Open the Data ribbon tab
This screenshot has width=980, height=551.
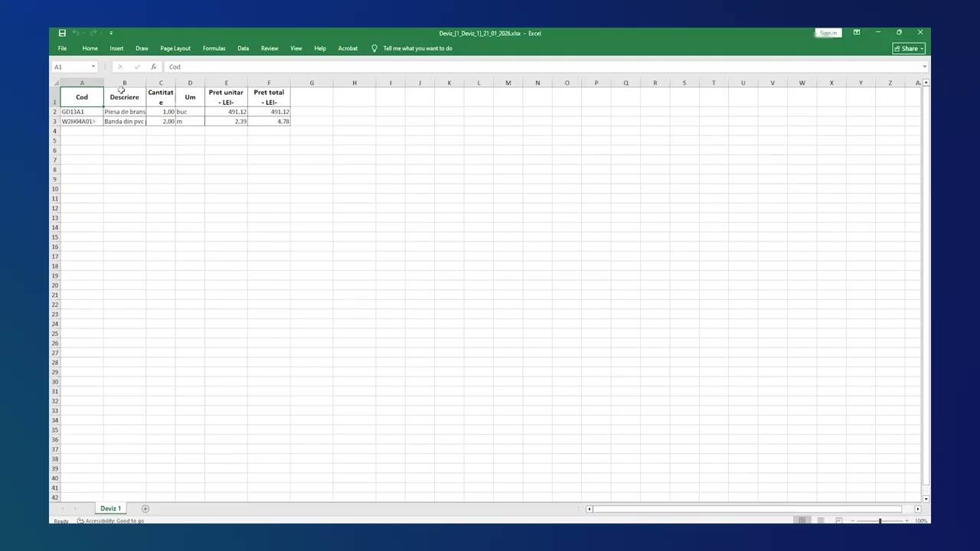243,48
